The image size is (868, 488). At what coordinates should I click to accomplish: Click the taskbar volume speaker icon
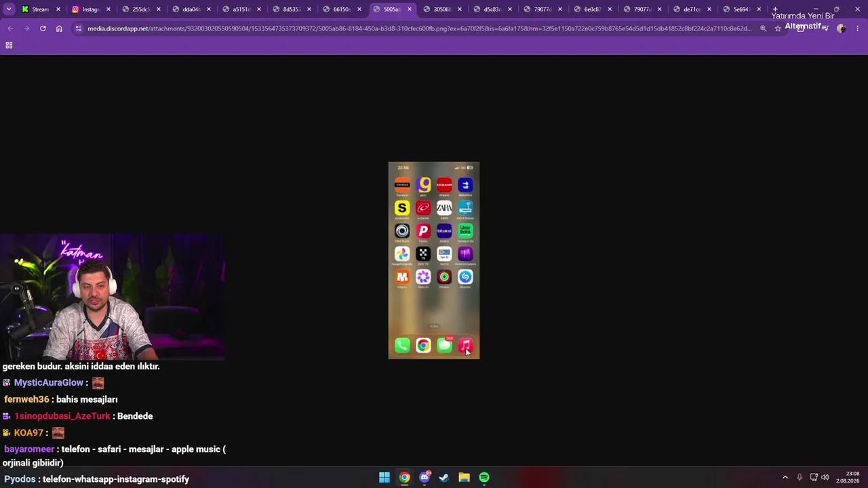[x=825, y=477]
